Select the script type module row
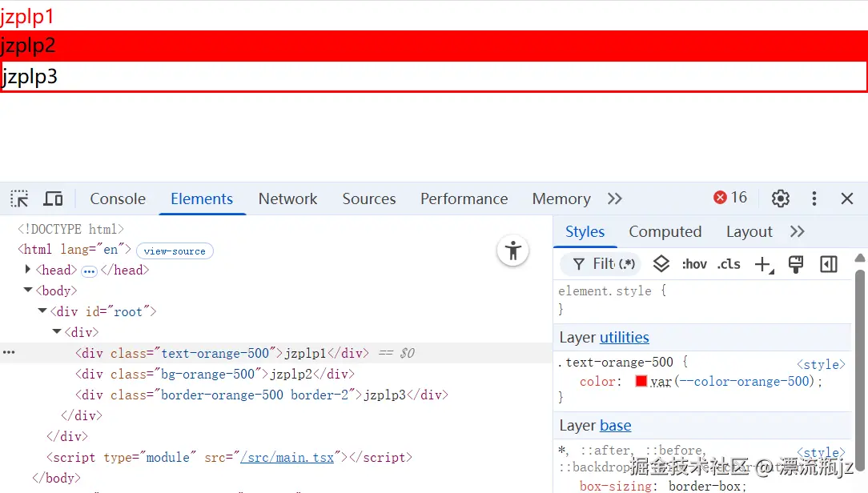Viewport: 868px width, 493px height. pos(229,458)
